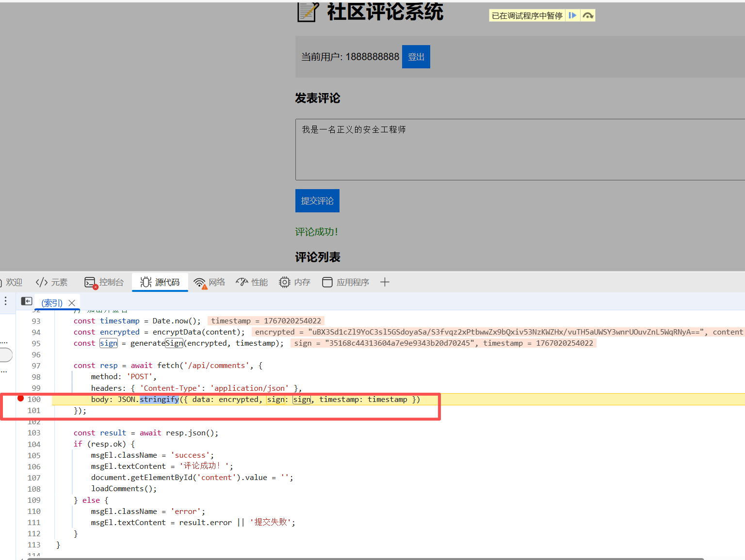The image size is (745, 560).
Task: Click line number 103 in gutter
Action: pos(34,433)
